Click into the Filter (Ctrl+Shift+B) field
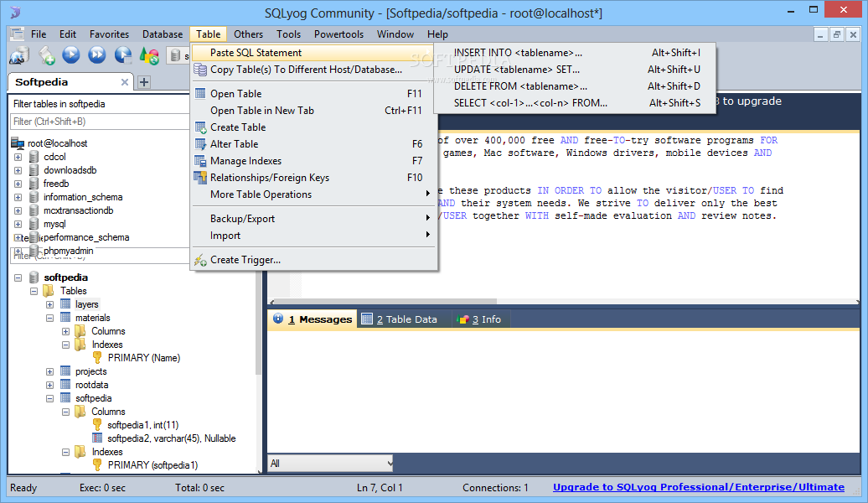 tap(100, 122)
